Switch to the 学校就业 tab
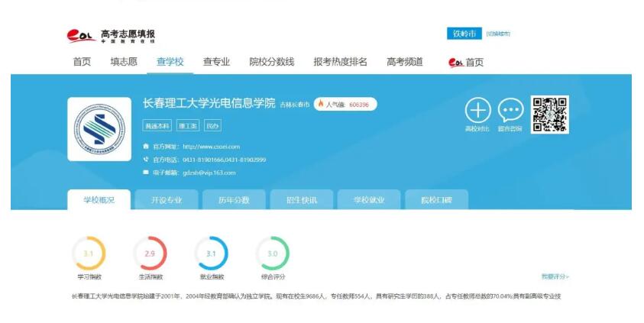 [369, 200]
